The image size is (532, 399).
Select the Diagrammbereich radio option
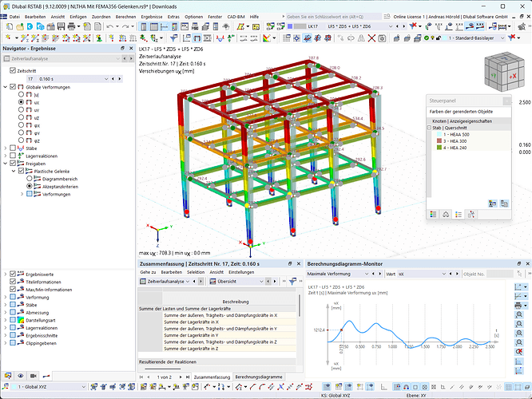coord(30,177)
